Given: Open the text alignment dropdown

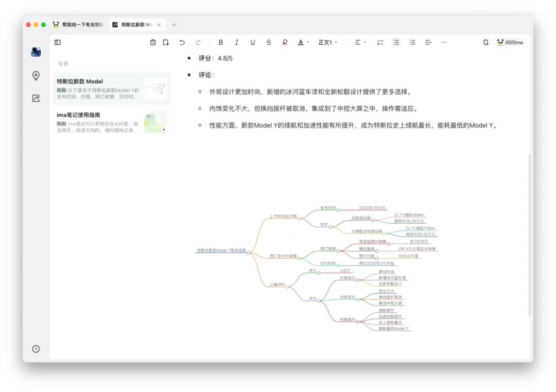Looking at the screenshot, I should click(x=360, y=42).
